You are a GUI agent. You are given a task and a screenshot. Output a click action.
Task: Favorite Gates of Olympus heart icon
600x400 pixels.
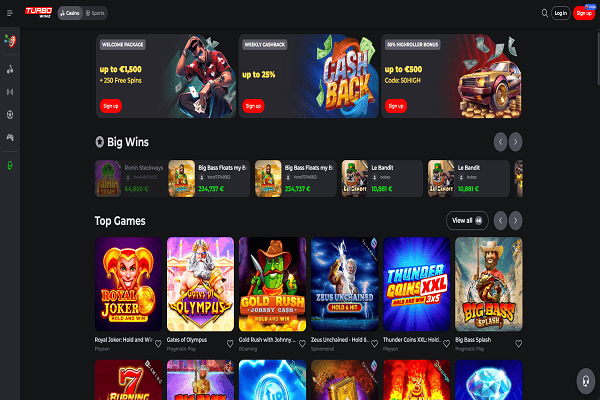(x=230, y=344)
